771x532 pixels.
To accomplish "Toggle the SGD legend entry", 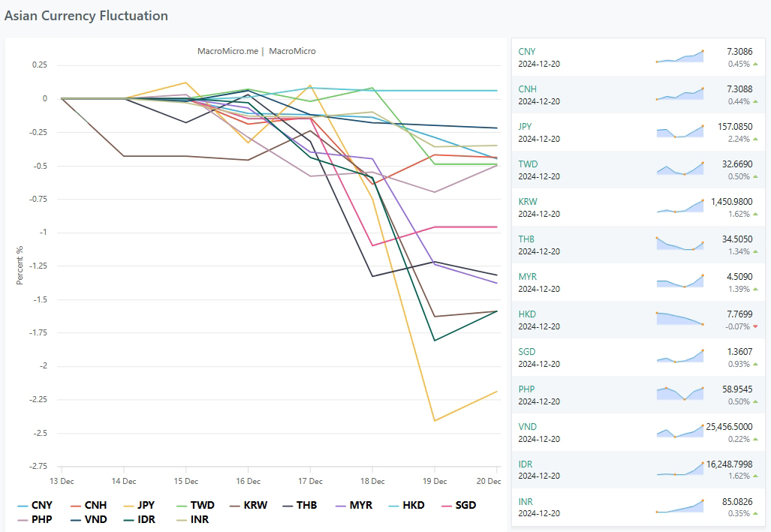I will coord(459,505).
